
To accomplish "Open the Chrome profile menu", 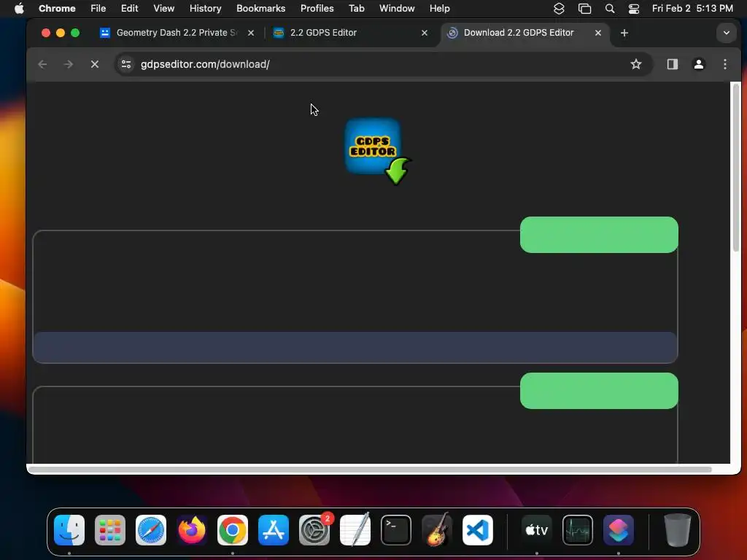I will pos(698,64).
